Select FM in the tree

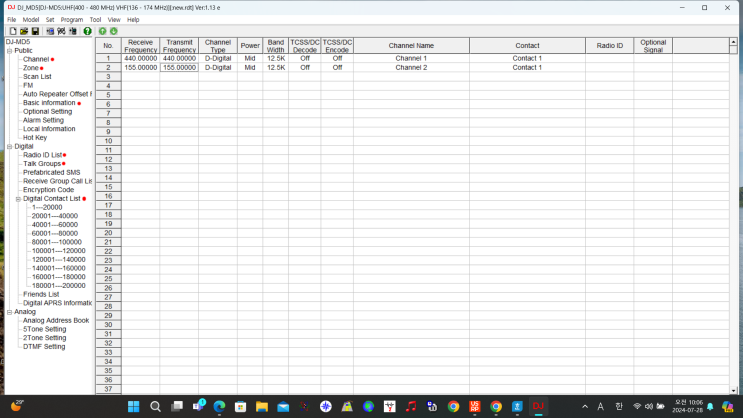(28, 85)
